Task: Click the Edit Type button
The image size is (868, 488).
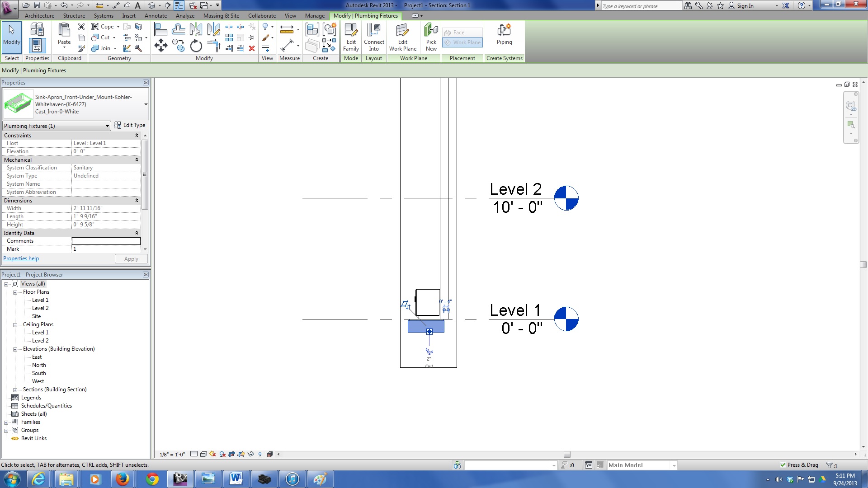Action: coord(130,125)
